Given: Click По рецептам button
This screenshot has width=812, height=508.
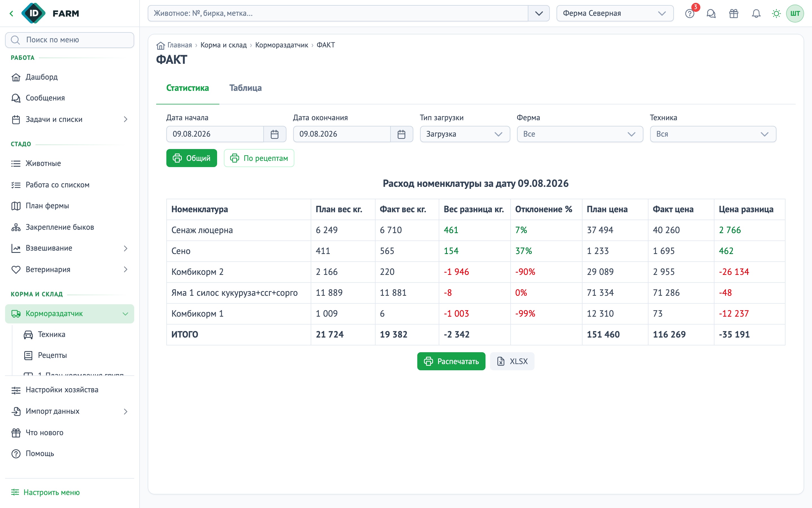Looking at the screenshot, I should [x=259, y=158].
